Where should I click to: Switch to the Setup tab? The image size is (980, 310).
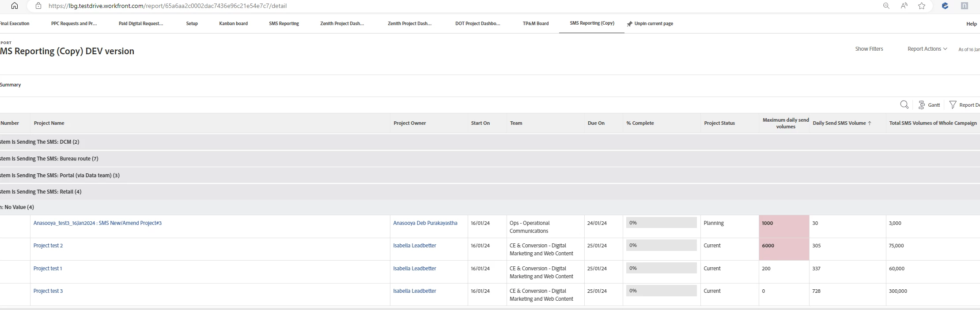[192, 23]
